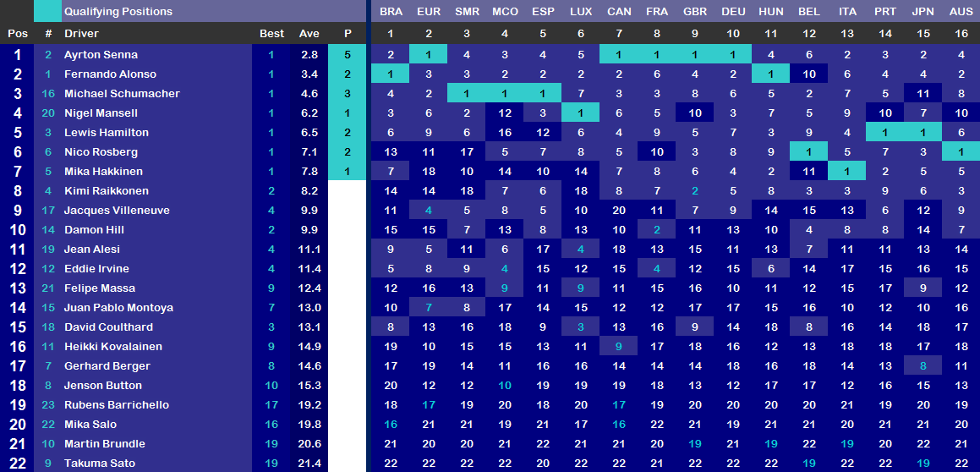This screenshot has width=980, height=472.
Task: Click driver name Jacques Villeneuve
Action: pos(117,210)
